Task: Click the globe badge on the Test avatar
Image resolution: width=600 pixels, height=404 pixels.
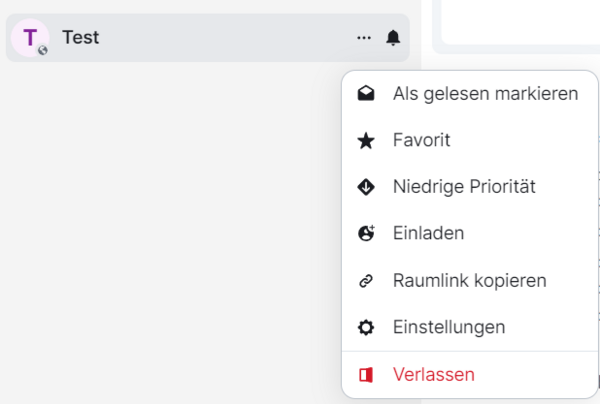Action: (x=43, y=50)
